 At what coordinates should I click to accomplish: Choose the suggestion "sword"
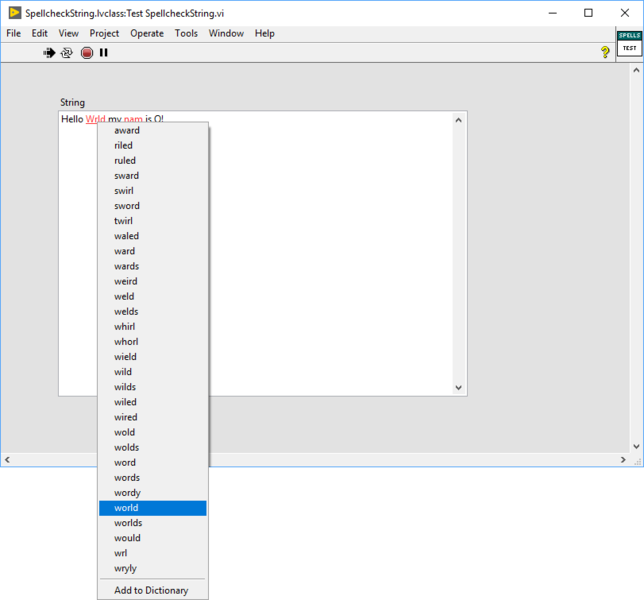(152, 206)
